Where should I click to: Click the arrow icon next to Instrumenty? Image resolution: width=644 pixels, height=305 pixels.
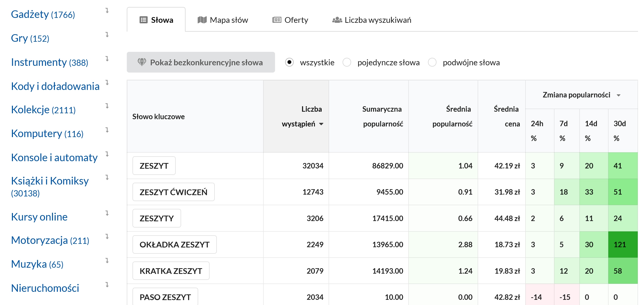[x=107, y=59]
